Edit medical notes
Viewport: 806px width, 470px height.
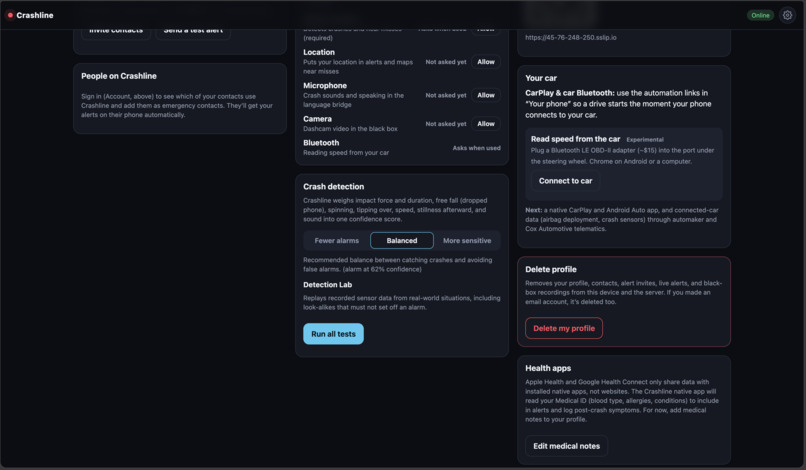pyautogui.click(x=566, y=446)
